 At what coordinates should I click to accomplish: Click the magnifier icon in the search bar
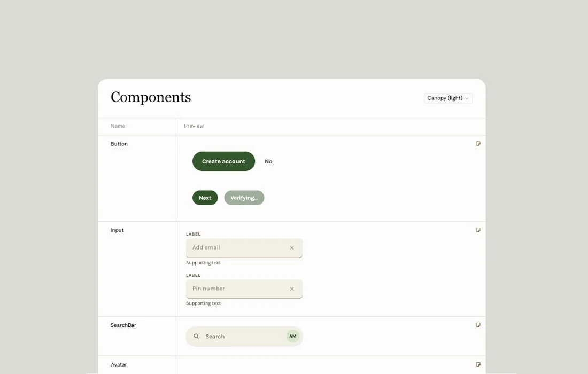coord(196,336)
